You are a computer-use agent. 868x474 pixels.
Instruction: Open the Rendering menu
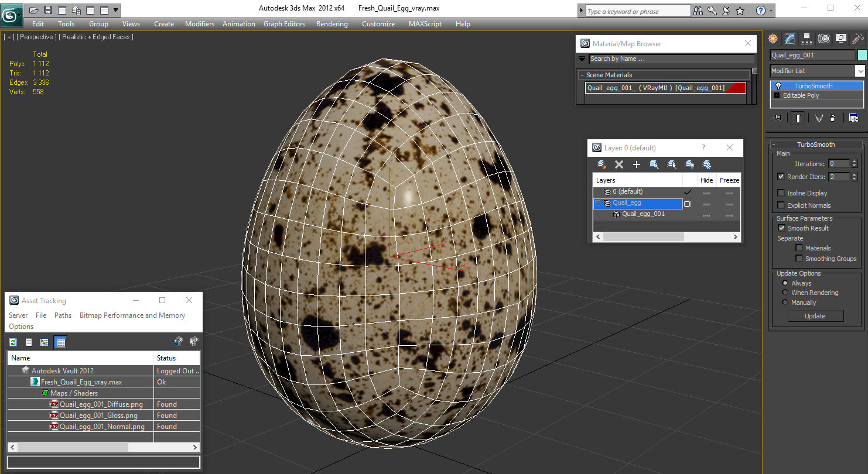click(x=332, y=24)
